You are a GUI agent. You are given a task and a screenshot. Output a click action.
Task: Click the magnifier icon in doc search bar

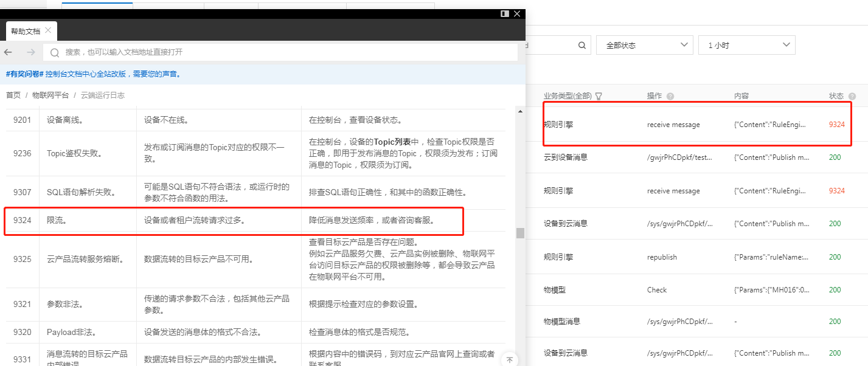click(55, 53)
